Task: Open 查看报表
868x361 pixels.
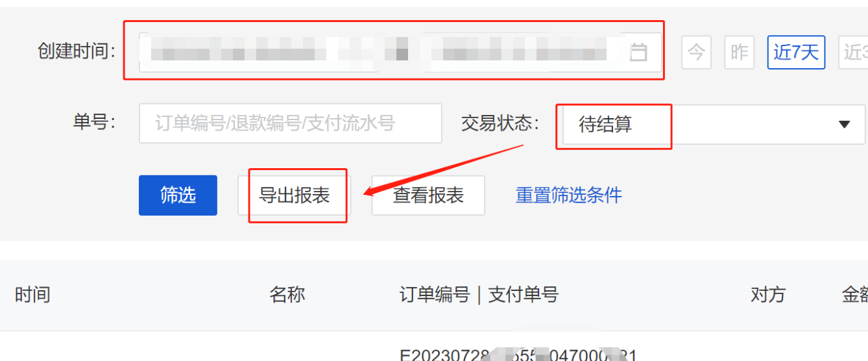Action: [428, 195]
